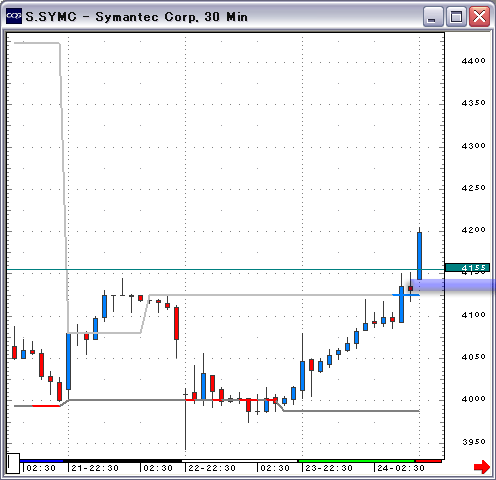Screen dimensions: 496x480
Task: Click the 4100 price scale label
Action: pyautogui.click(x=473, y=315)
